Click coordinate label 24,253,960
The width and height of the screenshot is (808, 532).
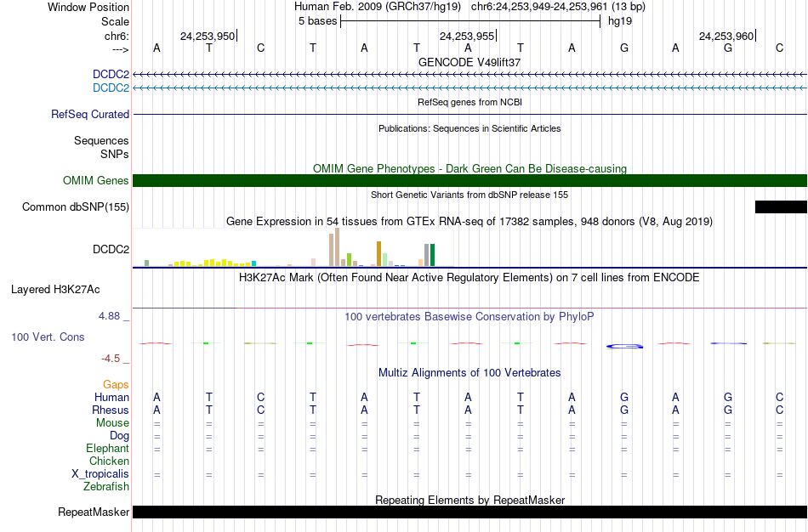pyautogui.click(x=726, y=36)
